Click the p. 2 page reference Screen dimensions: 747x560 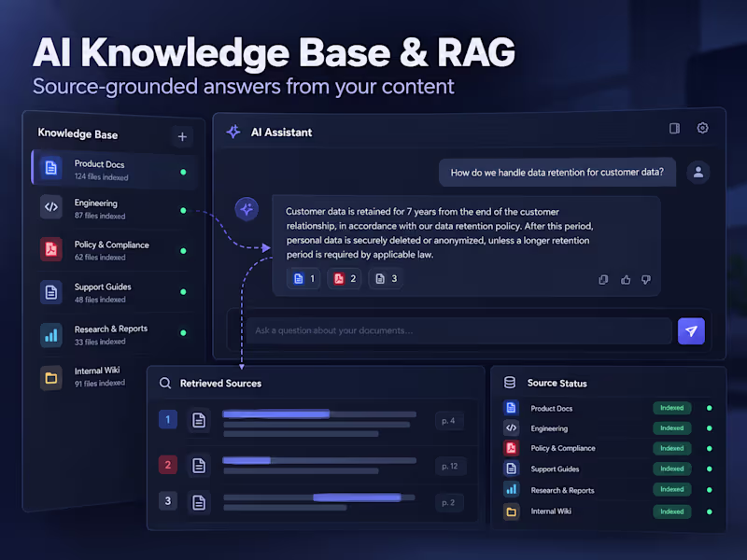click(x=449, y=503)
